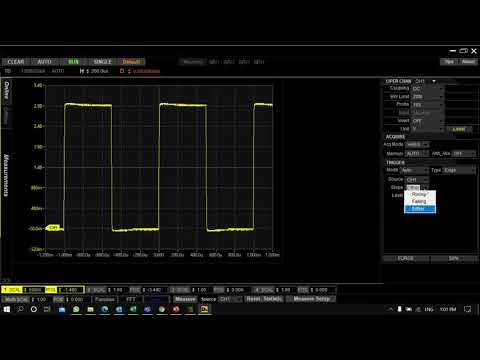This screenshot has width=480, height=360.
Task: Run the AUTO setup
Action: point(44,62)
